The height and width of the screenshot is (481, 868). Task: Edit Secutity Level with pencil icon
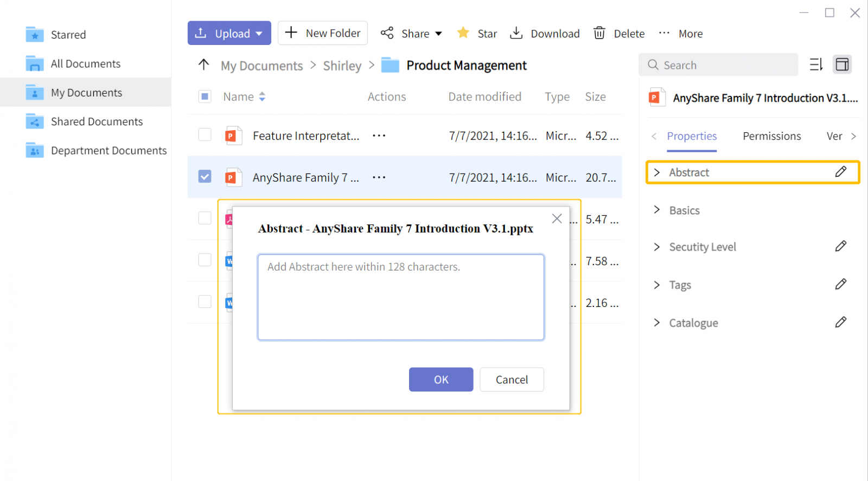[841, 246]
